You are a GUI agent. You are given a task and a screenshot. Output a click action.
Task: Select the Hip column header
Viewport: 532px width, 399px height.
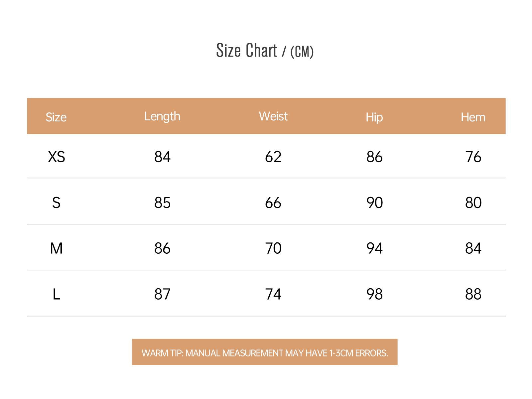[374, 117]
